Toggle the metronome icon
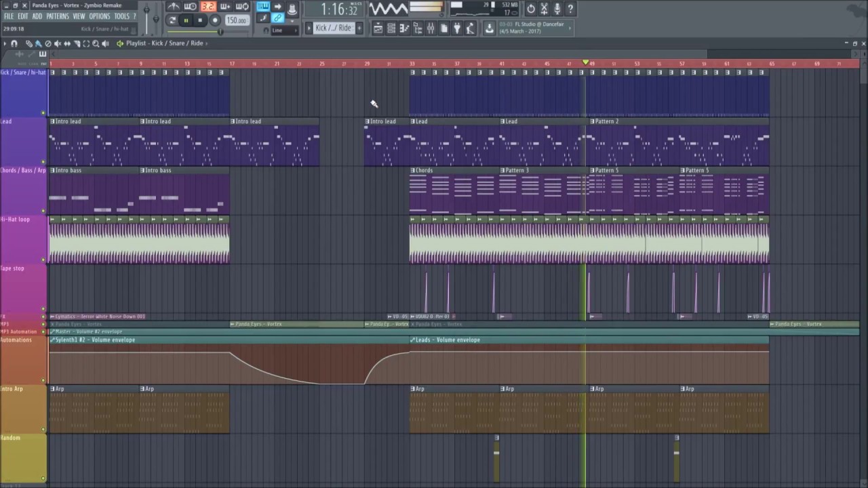Screen dimensions: 868x488 174,7
